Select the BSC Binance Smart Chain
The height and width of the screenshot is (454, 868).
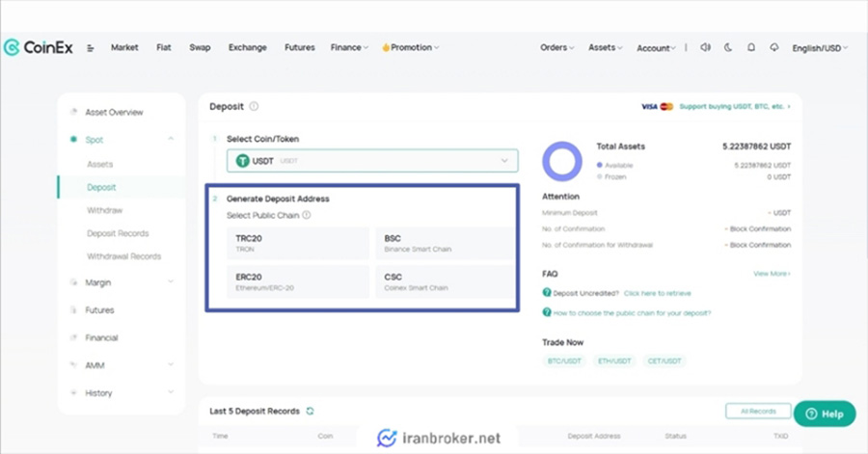445,243
